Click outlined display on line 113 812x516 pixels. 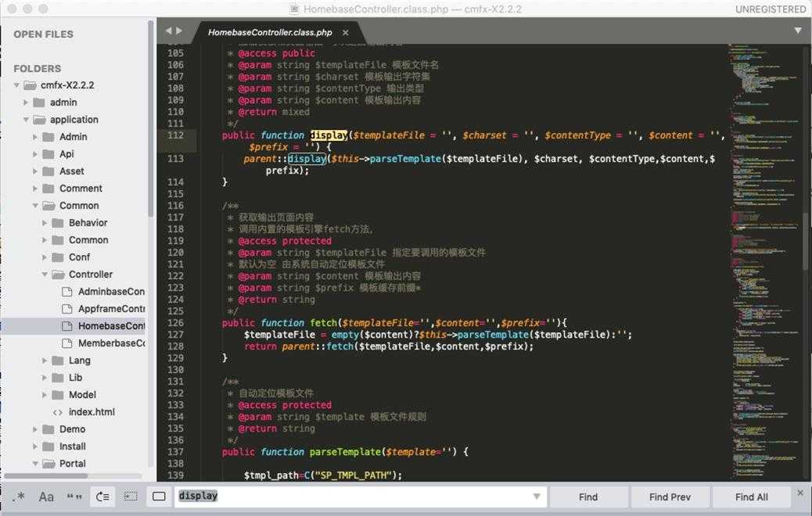tap(307, 159)
